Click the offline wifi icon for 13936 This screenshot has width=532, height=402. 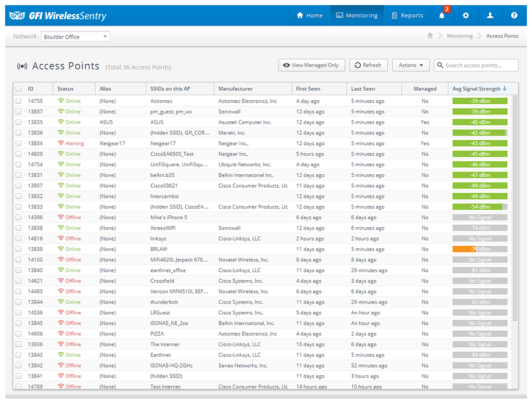coord(61,344)
